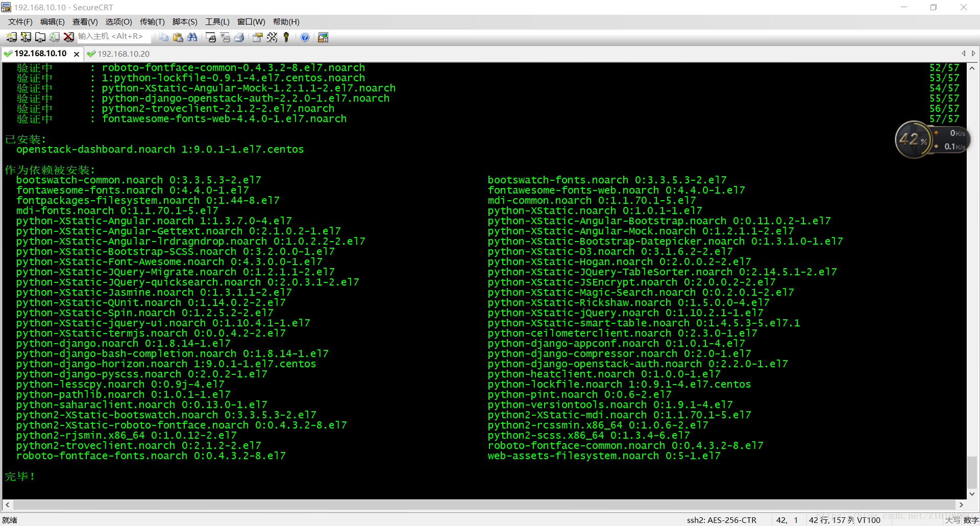980x526 pixels.
Task: Click the tab scroll right arrow
Action: point(973,53)
